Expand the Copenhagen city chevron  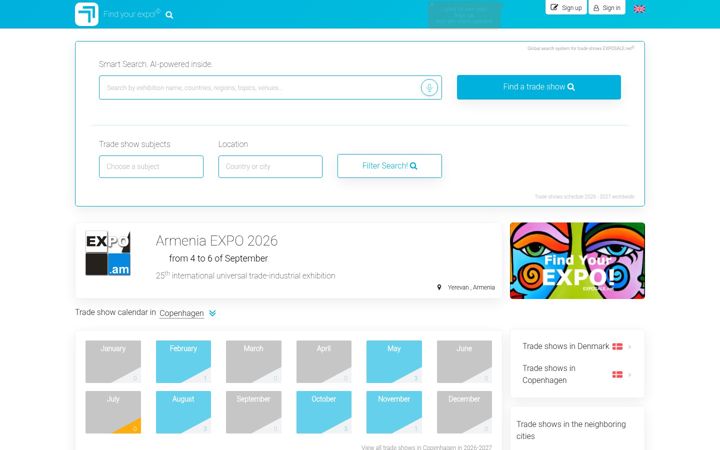click(212, 313)
